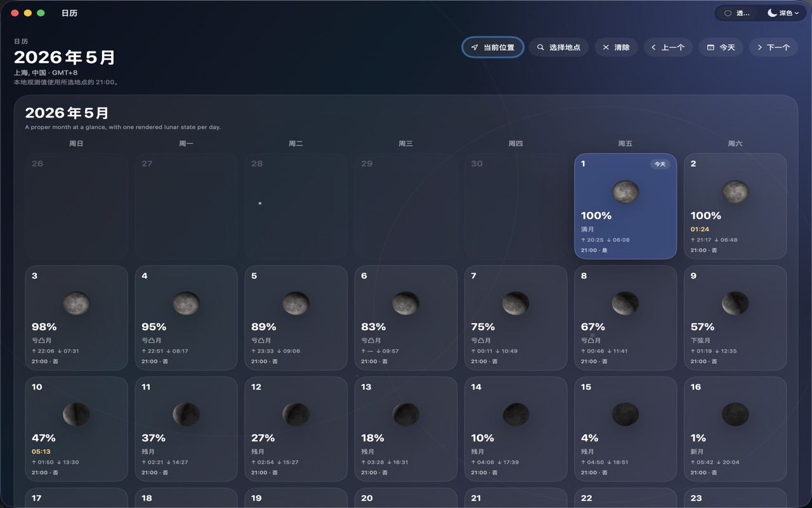The width and height of the screenshot is (812, 508).
Task: Jump to today with 今天 toolbar button
Action: (721, 48)
